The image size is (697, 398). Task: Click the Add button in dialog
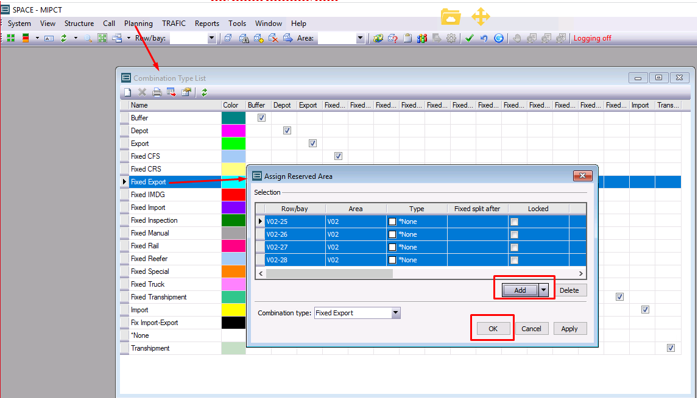click(x=520, y=290)
